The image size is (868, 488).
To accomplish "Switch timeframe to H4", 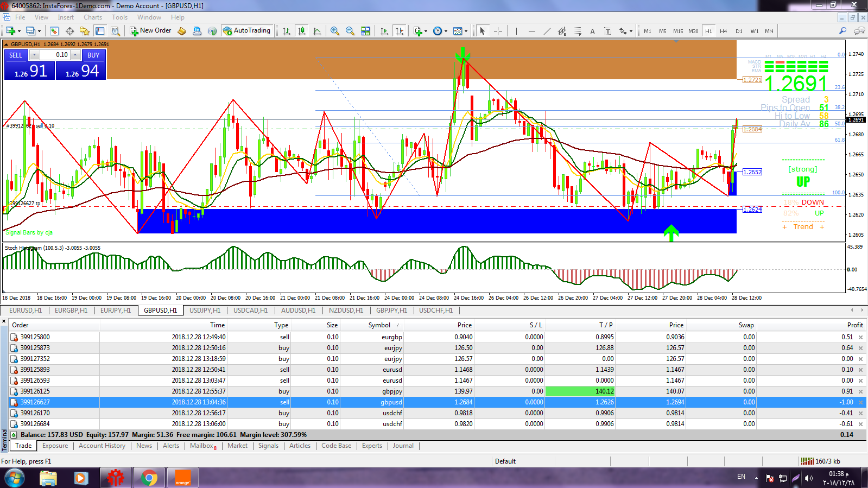I will click(x=724, y=31).
